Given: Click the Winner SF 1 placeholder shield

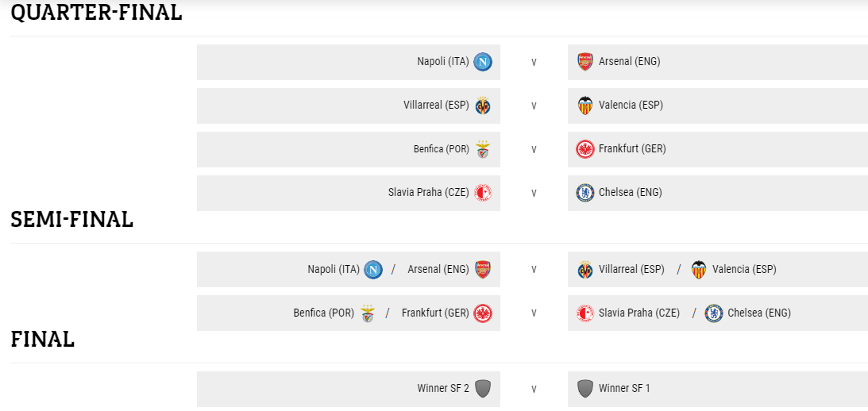Looking at the screenshot, I should point(585,388).
